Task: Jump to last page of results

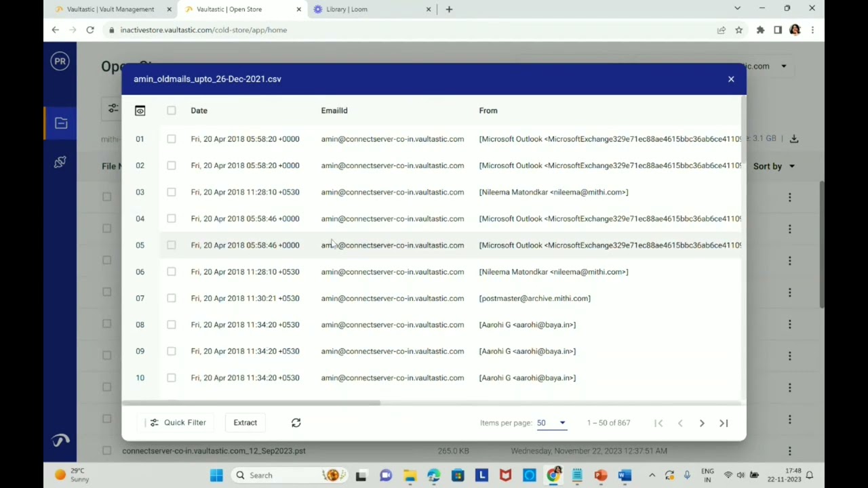Action: point(724,423)
